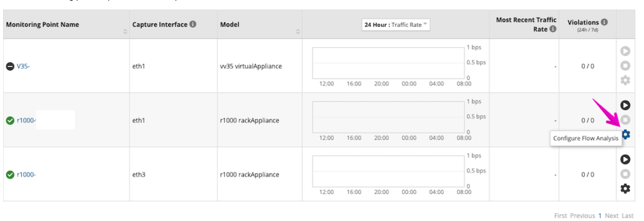Start flow analysis for r1000 eth1 row
Viewport: 644px width, 221px height.
click(x=625, y=105)
